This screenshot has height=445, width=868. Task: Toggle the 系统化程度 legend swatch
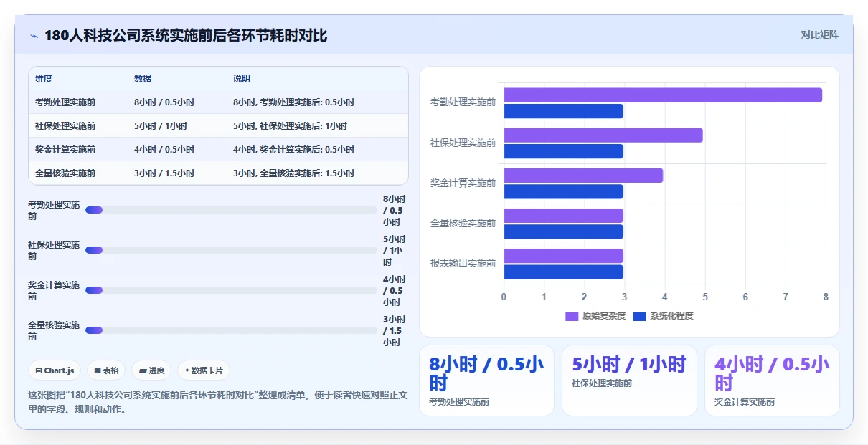click(x=640, y=316)
